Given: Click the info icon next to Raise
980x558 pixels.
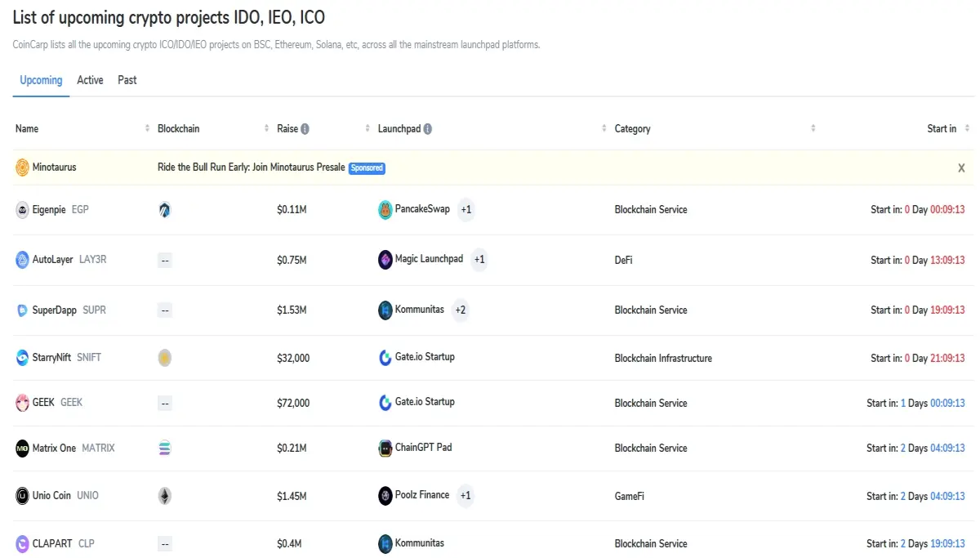Looking at the screenshot, I should pos(305,129).
